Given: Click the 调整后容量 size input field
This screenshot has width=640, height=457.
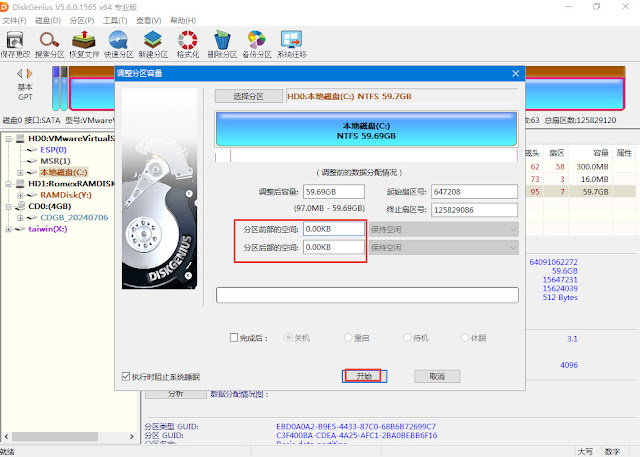Looking at the screenshot, I should pos(334,192).
